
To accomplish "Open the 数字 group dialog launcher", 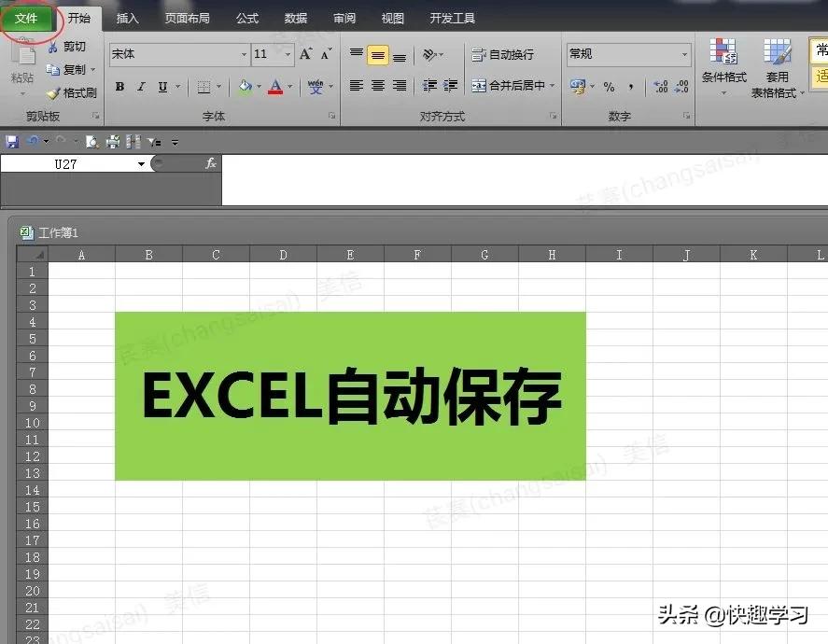I will [686, 116].
